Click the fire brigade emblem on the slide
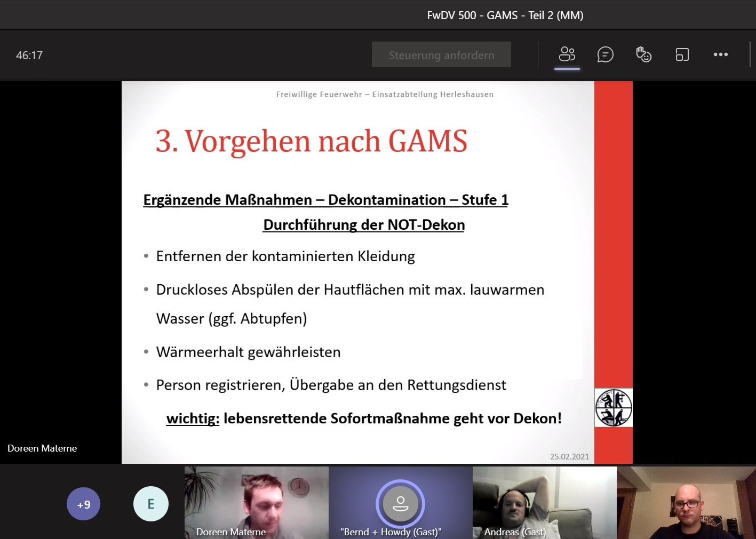 coord(614,408)
